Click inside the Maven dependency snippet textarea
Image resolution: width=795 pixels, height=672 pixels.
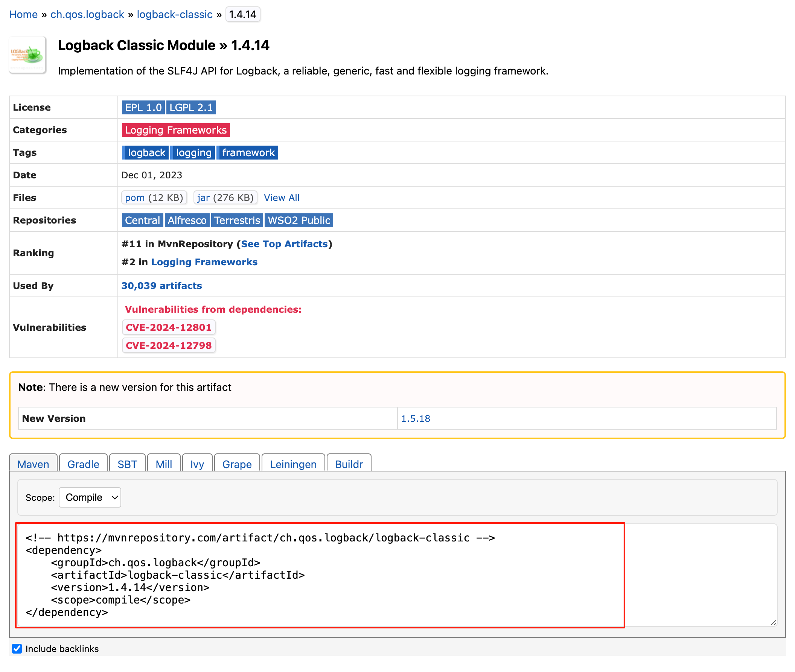coord(320,575)
